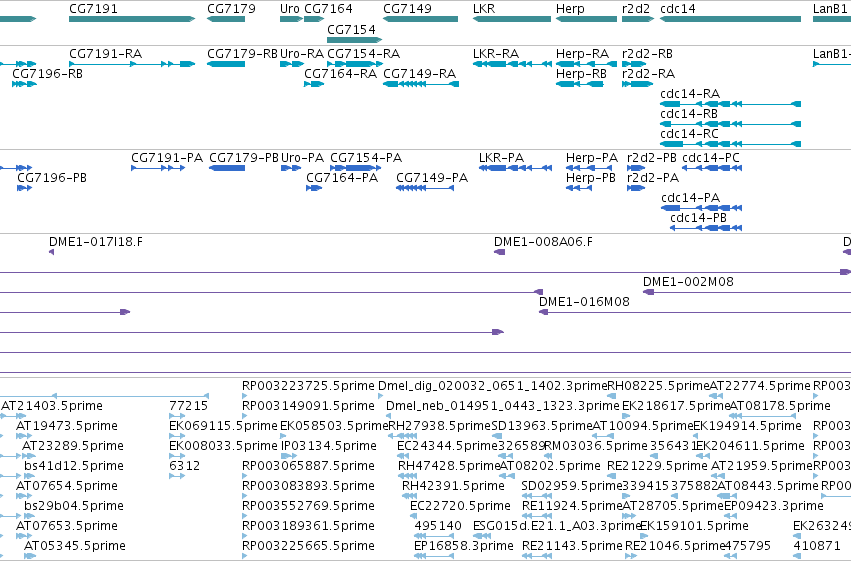851x561 pixels.
Task: Select the r2d2-PB protein label
Action: pyautogui.click(x=652, y=158)
